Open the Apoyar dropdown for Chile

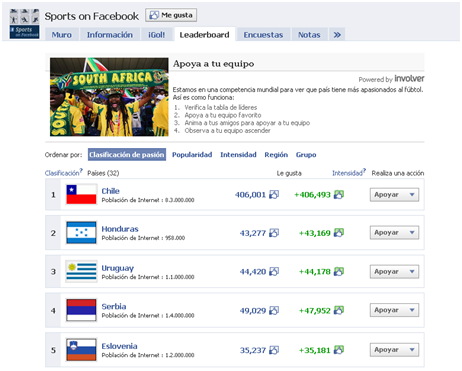[394, 195]
